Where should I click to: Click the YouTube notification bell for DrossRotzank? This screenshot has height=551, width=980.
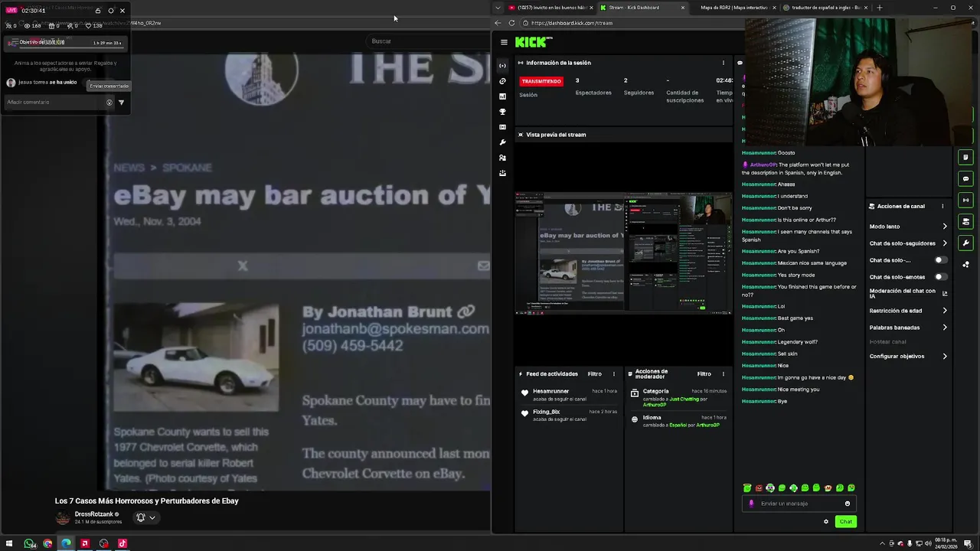[140, 517]
